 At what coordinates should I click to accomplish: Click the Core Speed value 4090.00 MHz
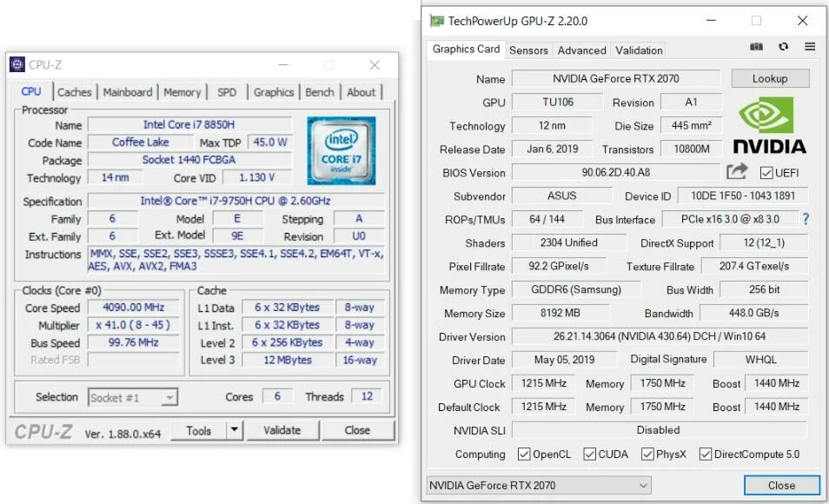coord(133,308)
